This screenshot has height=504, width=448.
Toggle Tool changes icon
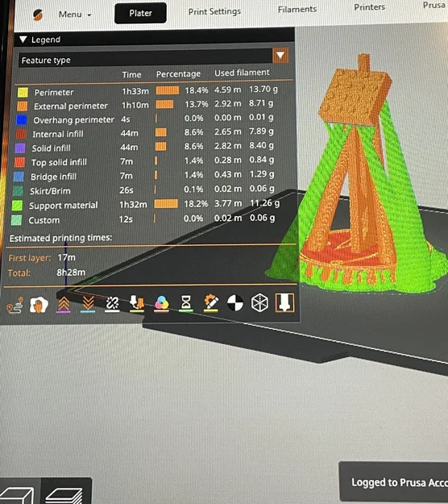pos(137,304)
